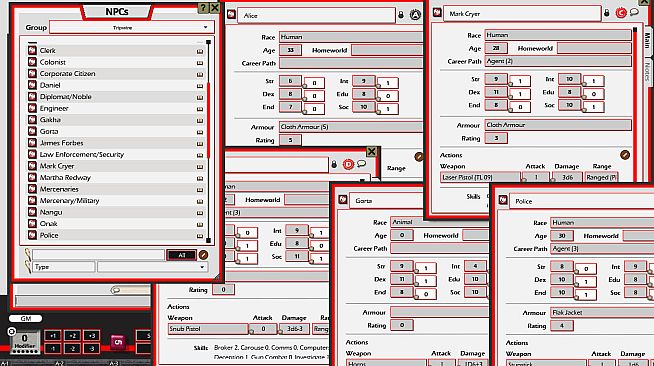Click the NPC list vertical scrollbar

coord(209,142)
